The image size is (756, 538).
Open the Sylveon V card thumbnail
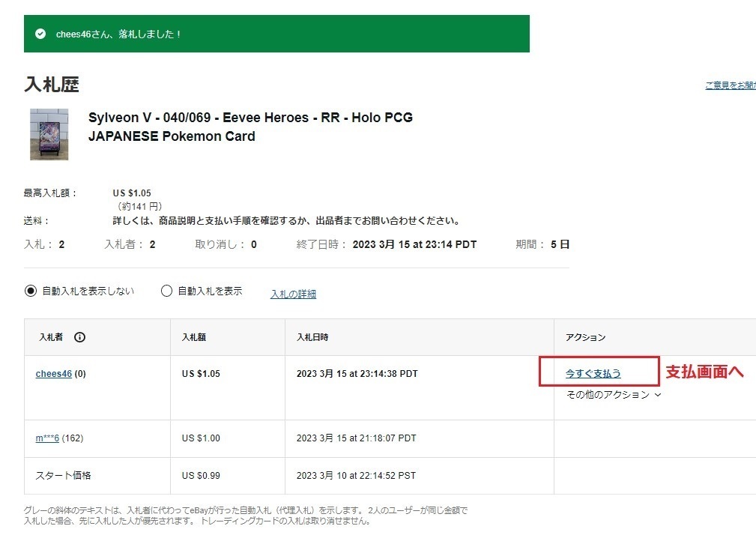[x=49, y=134]
